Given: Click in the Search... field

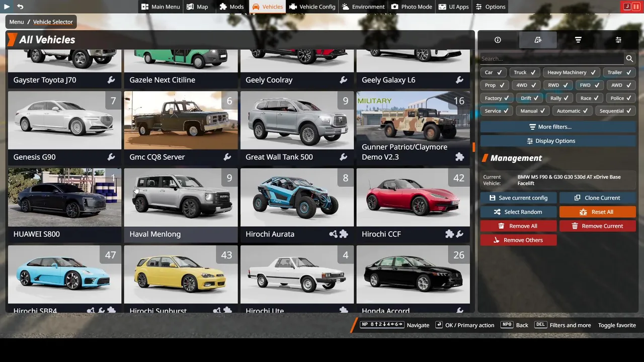Looking at the screenshot, I should pyautogui.click(x=552, y=59).
